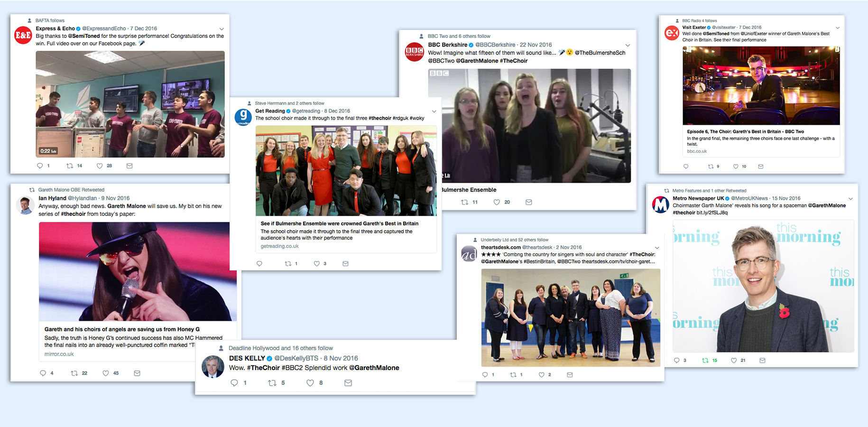Screen dimensions: 868x427
Task: Retweet the Express & Echo tweet
Action: [70, 166]
